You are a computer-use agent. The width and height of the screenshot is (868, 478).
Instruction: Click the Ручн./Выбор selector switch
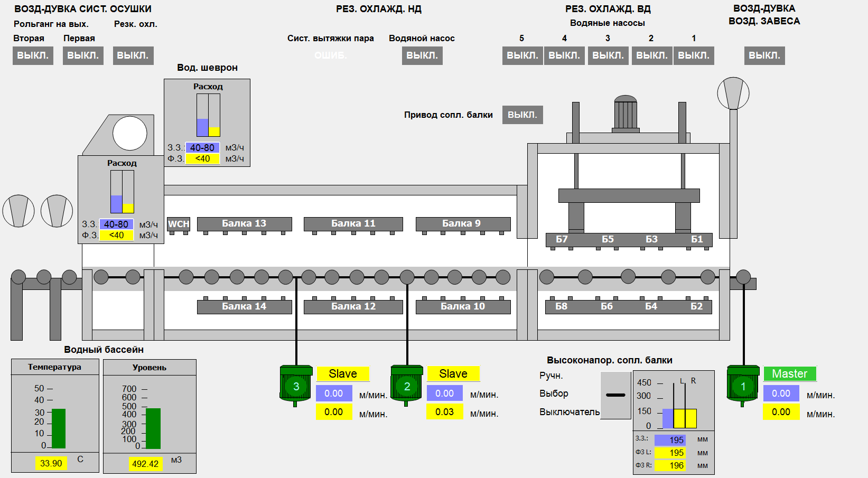(x=615, y=395)
